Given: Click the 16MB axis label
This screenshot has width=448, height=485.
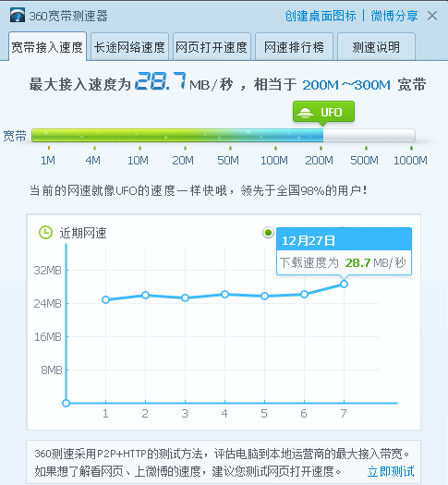Looking at the screenshot, I should click(48, 336).
